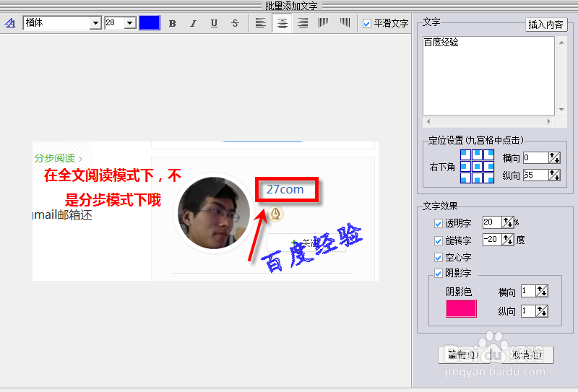Set vertical text left-to-right
Image resolution: width=578 pixels, height=392 pixels.
pyautogui.click(x=323, y=23)
